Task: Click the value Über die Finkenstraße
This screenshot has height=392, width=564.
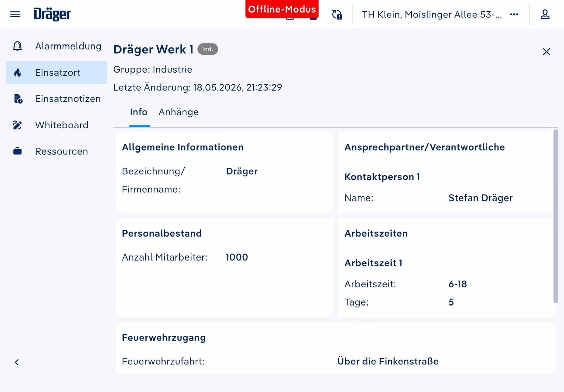Action: pos(388,361)
